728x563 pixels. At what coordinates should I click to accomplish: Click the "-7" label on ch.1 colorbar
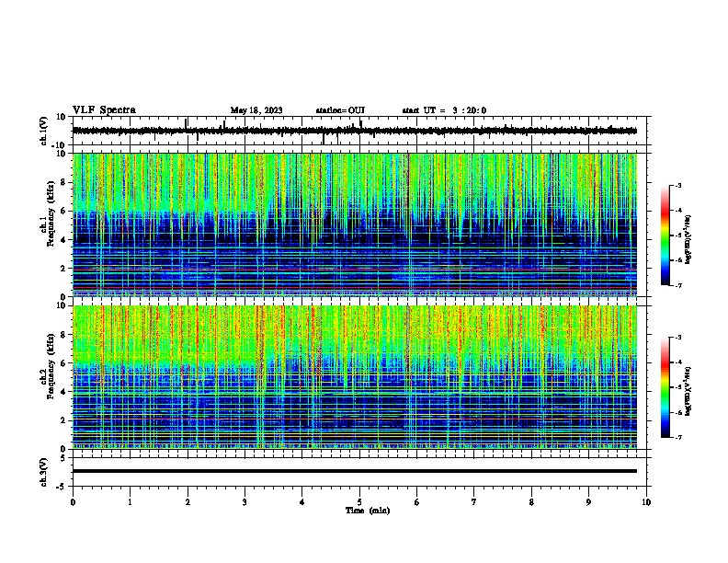pyautogui.click(x=678, y=286)
